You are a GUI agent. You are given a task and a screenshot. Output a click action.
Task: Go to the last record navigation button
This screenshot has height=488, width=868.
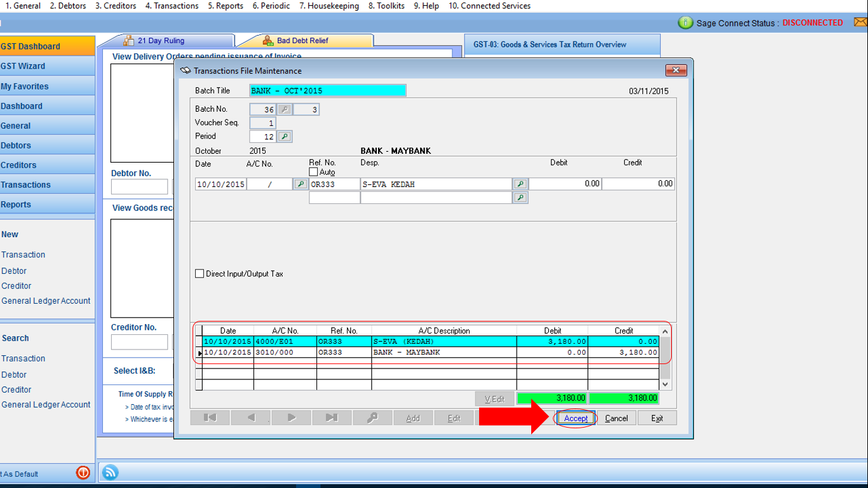tap(332, 418)
